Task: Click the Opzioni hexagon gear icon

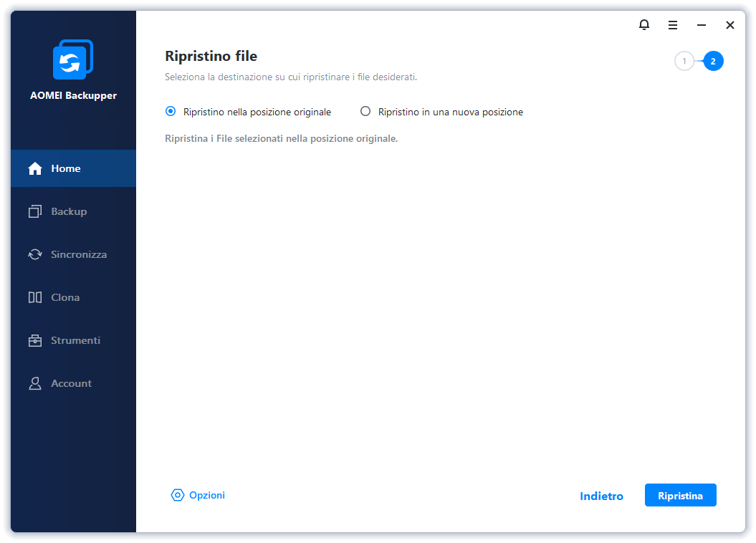Action: (x=177, y=495)
